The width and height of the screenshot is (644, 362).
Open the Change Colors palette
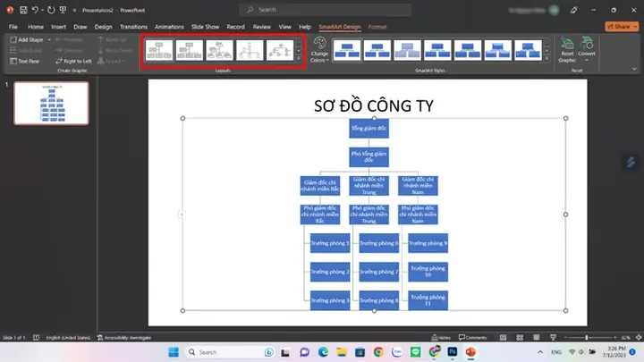[x=319, y=50]
